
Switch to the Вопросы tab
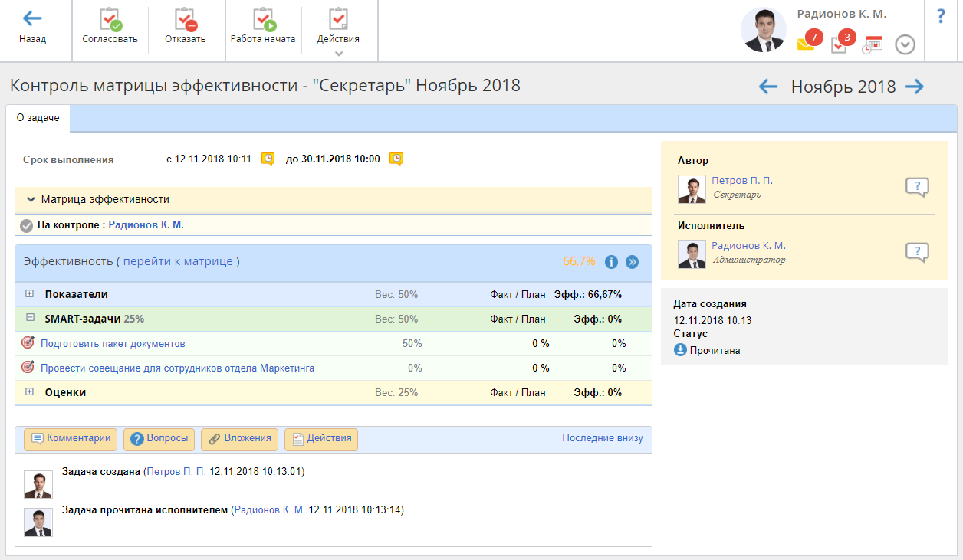(159, 439)
